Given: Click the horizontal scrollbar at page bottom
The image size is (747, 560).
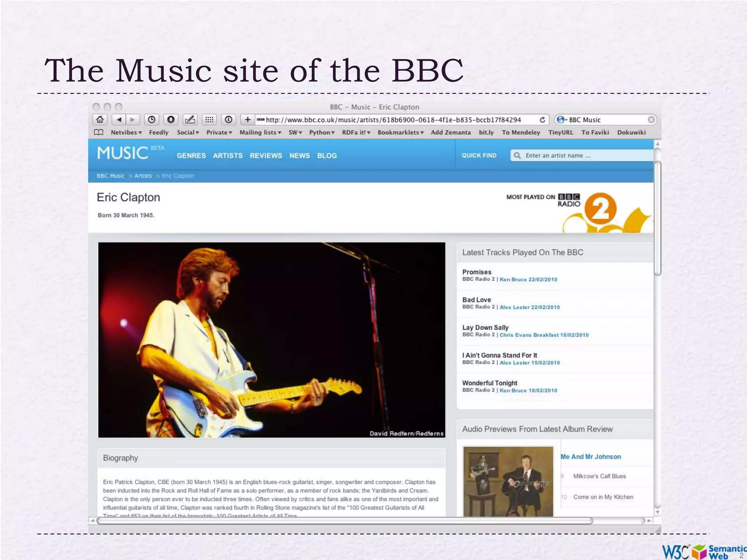Looking at the screenshot, I should point(344,521).
